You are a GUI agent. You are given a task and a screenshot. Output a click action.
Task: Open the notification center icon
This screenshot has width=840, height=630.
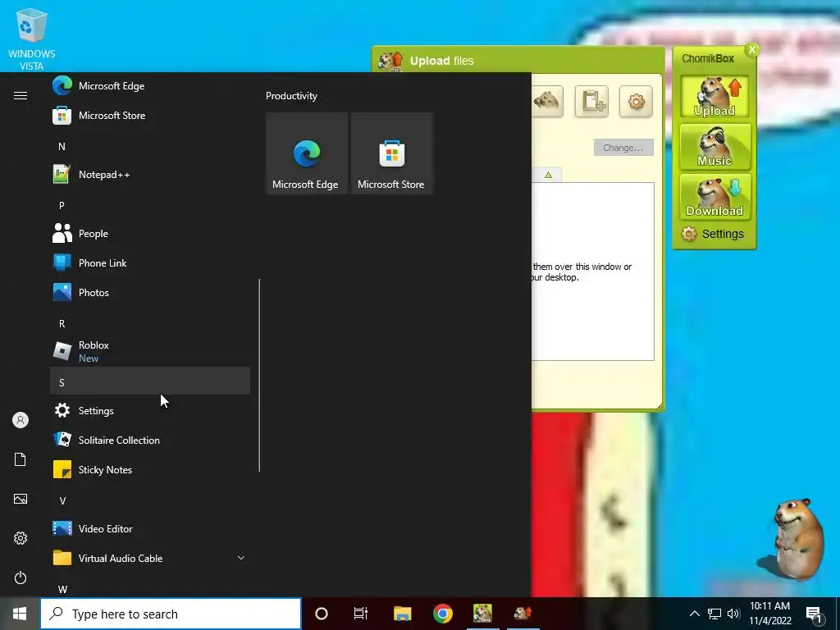(814, 614)
